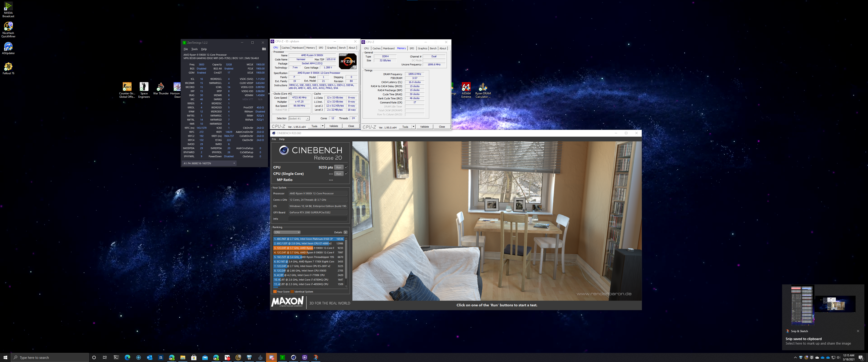Show hidden tray icons chevron
Image resolution: width=868 pixels, height=362 pixels.
point(795,357)
